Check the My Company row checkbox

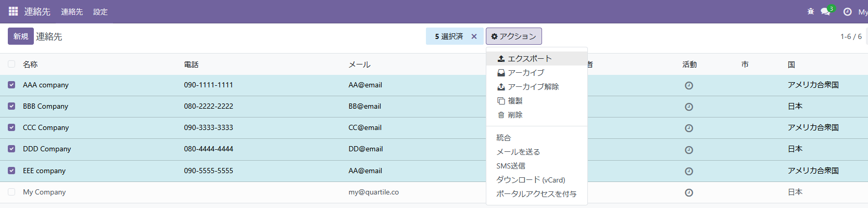pyautogui.click(x=11, y=192)
